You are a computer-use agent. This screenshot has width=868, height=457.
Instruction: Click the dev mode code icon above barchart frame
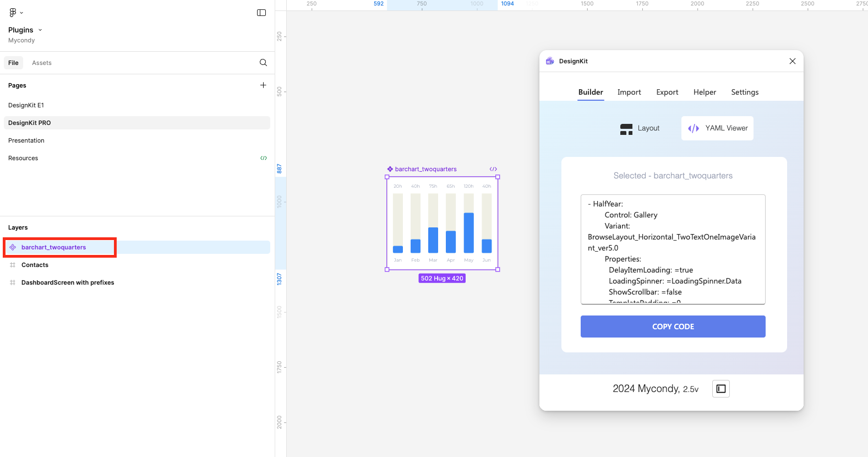click(493, 169)
